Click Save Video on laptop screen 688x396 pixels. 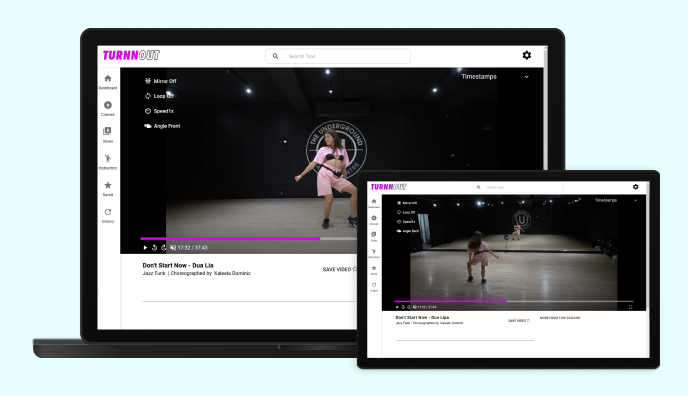340,269
